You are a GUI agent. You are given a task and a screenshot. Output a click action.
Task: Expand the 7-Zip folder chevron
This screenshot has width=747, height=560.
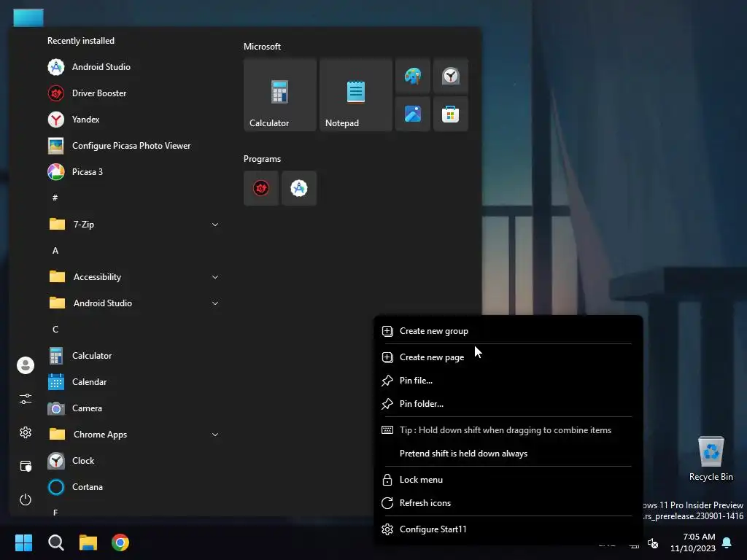pyautogui.click(x=215, y=225)
